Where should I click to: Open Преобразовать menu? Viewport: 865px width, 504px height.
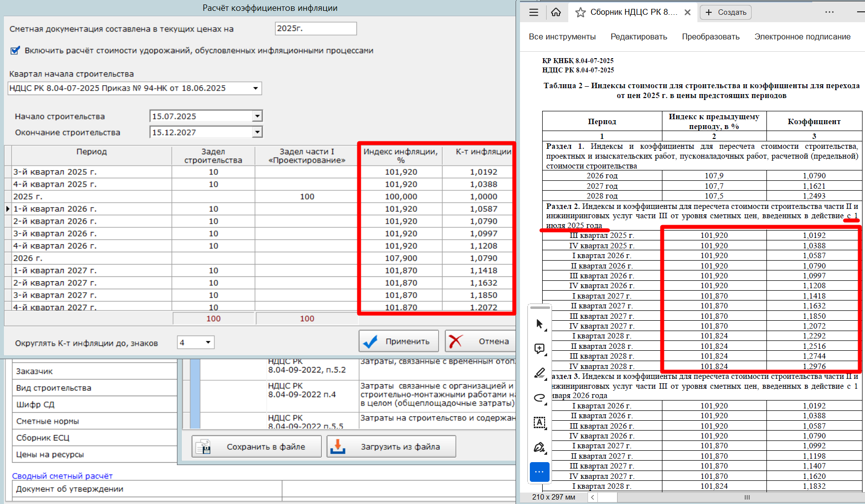[x=710, y=36]
